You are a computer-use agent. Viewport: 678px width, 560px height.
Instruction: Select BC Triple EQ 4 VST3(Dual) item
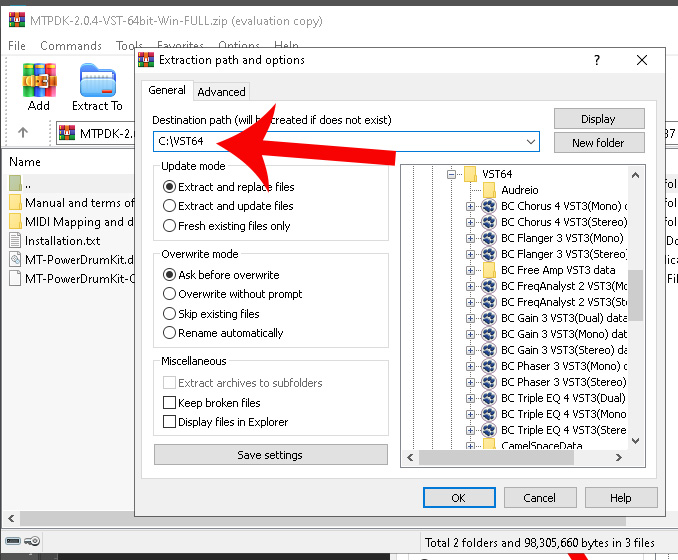pyautogui.click(x=563, y=398)
